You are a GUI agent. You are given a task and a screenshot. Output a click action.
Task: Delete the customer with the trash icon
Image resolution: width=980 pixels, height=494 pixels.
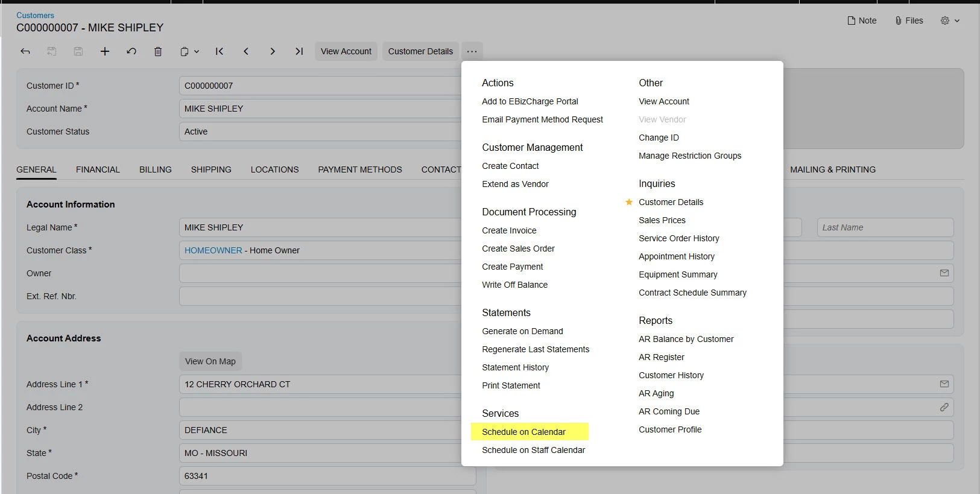(x=158, y=51)
